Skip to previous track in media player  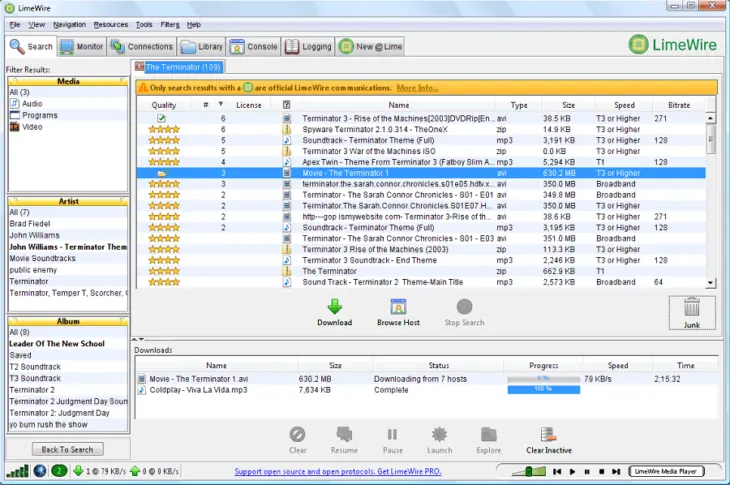point(557,472)
